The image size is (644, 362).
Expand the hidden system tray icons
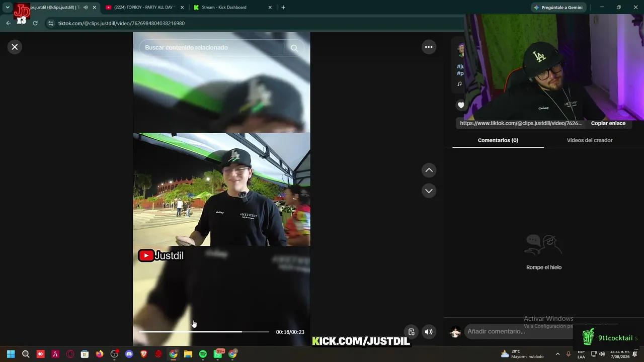click(x=557, y=354)
